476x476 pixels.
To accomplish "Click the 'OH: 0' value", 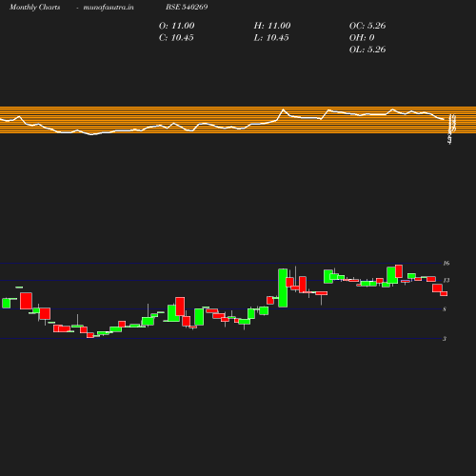I will (x=362, y=38).
